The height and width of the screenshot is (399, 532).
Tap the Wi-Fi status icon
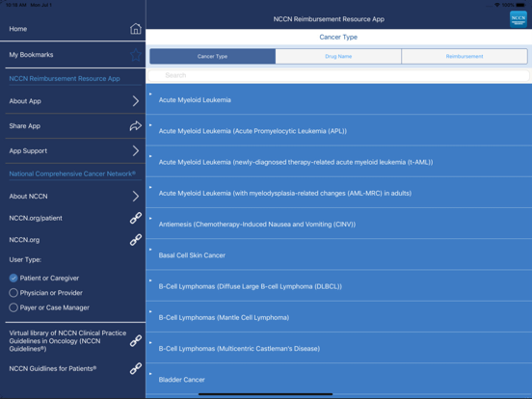pyautogui.click(x=497, y=5)
